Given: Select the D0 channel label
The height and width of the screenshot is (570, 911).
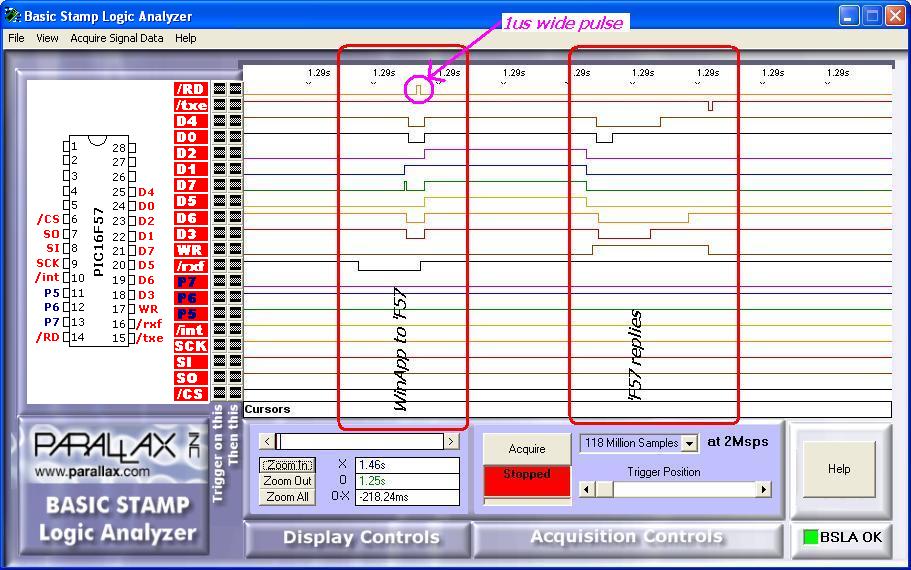Looking at the screenshot, I should (x=191, y=137).
